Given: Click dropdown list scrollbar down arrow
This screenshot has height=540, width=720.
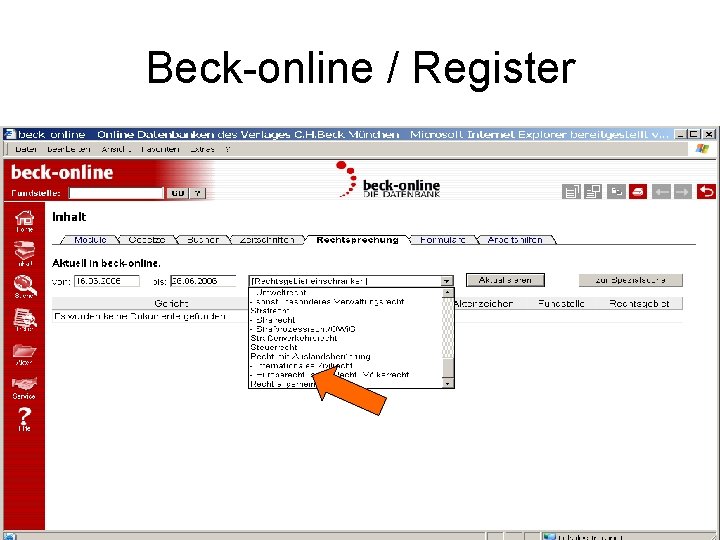Looking at the screenshot, I should (448, 383).
